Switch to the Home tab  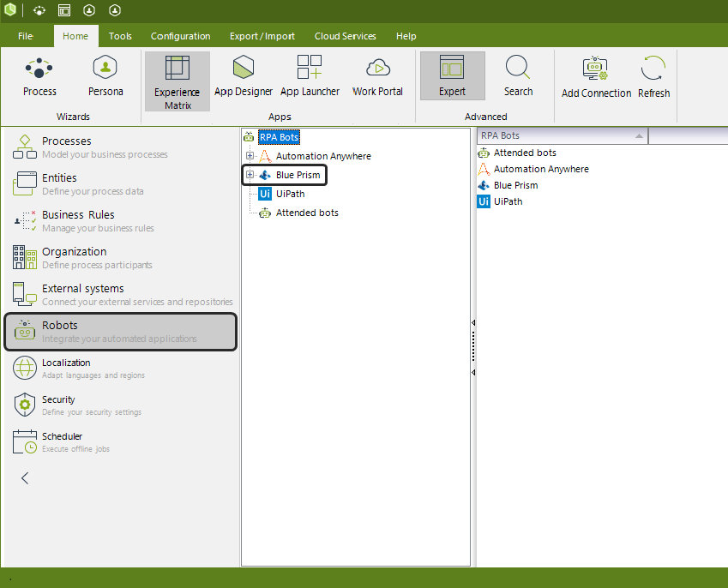[x=75, y=36]
